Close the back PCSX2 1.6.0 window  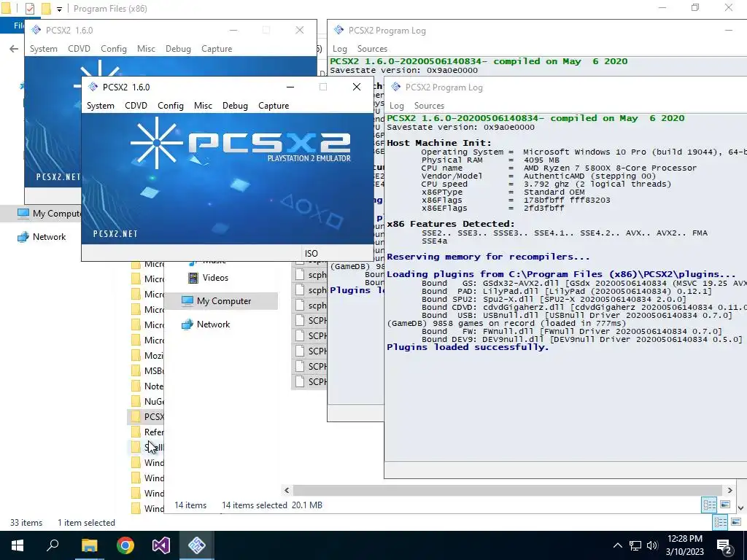pyautogui.click(x=300, y=30)
